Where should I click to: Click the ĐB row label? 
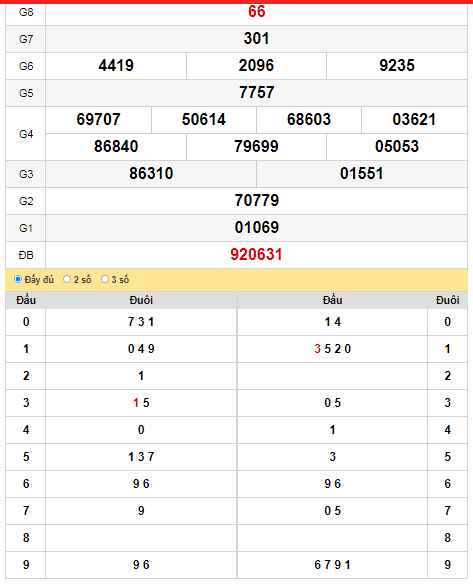tap(26, 255)
